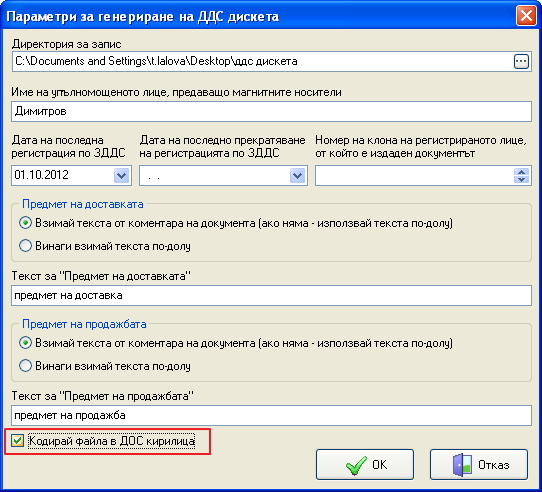Click the 01.10.2012 registration date field
This screenshot has height=492, width=542.
pyautogui.click(x=63, y=175)
